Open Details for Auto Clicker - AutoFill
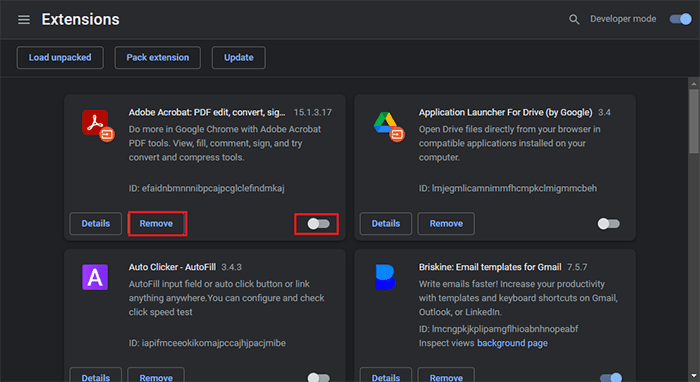 96,375
